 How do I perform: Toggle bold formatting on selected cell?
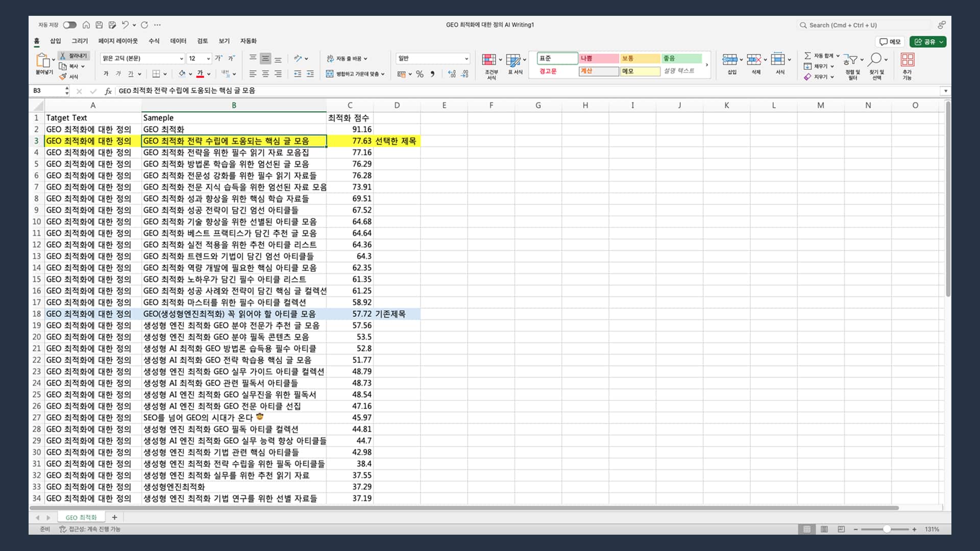(x=106, y=74)
